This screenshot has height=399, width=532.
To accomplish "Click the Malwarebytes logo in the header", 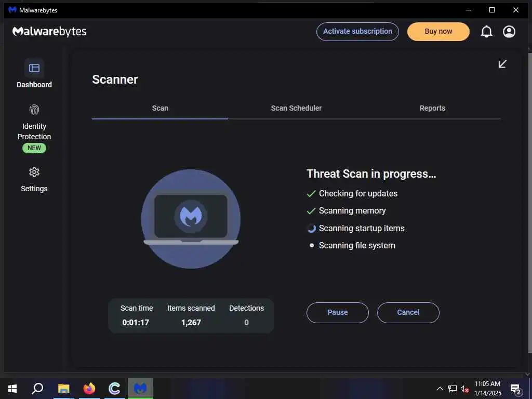I will (x=49, y=32).
